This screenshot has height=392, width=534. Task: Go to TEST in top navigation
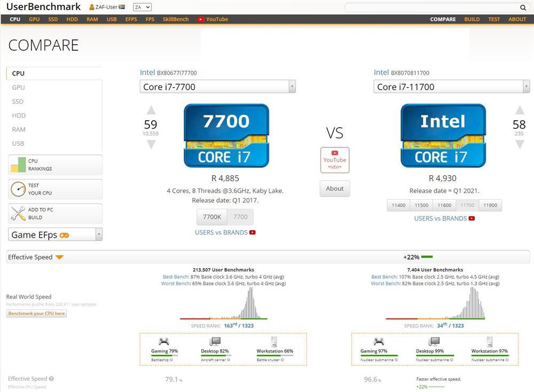pos(494,19)
